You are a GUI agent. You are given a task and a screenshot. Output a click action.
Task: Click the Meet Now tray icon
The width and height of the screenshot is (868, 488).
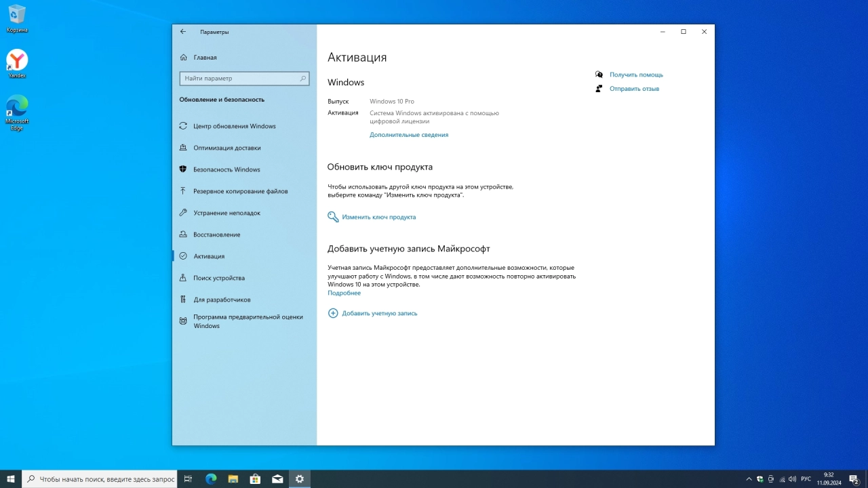tap(771, 479)
